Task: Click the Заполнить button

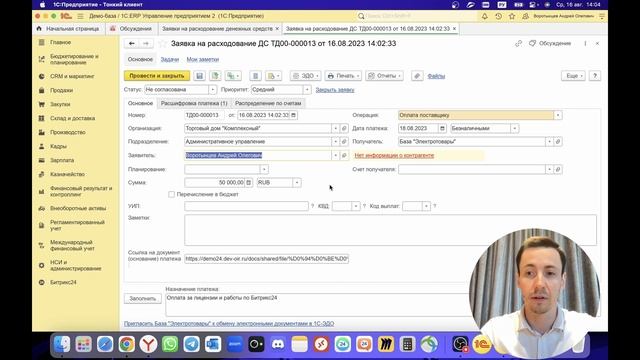Action: tap(143, 298)
